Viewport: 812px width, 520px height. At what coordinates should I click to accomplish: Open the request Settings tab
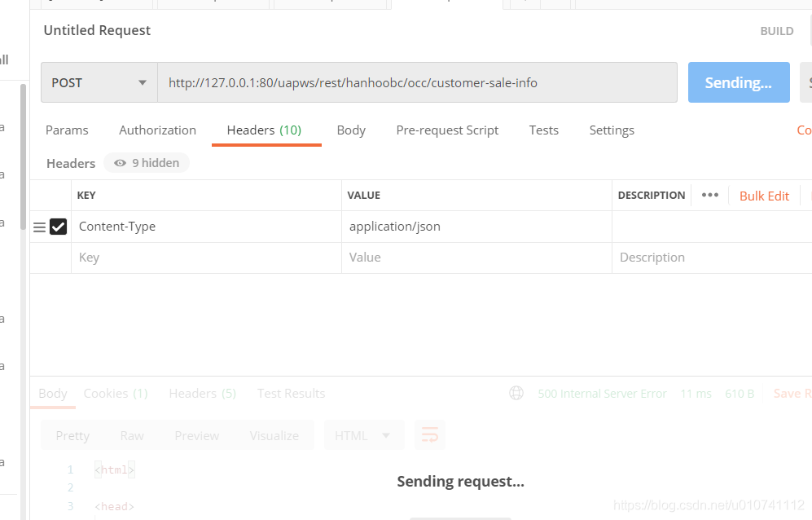(x=612, y=130)
